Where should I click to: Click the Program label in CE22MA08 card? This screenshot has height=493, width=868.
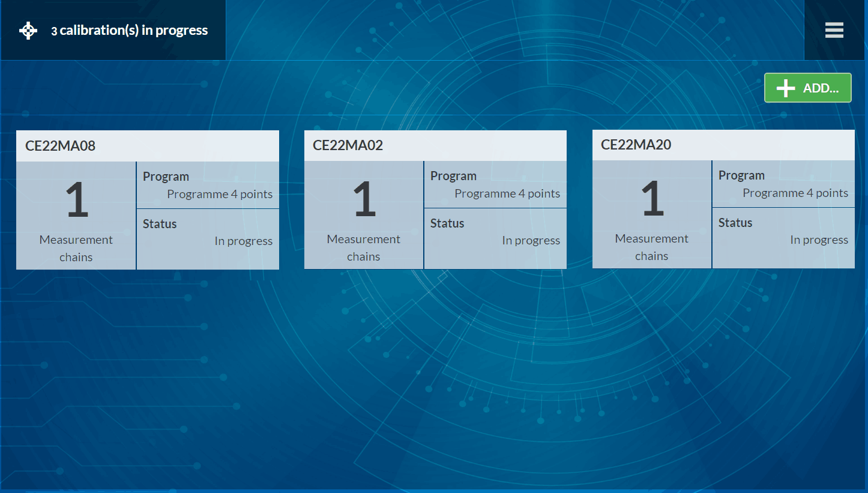[166, 177]
